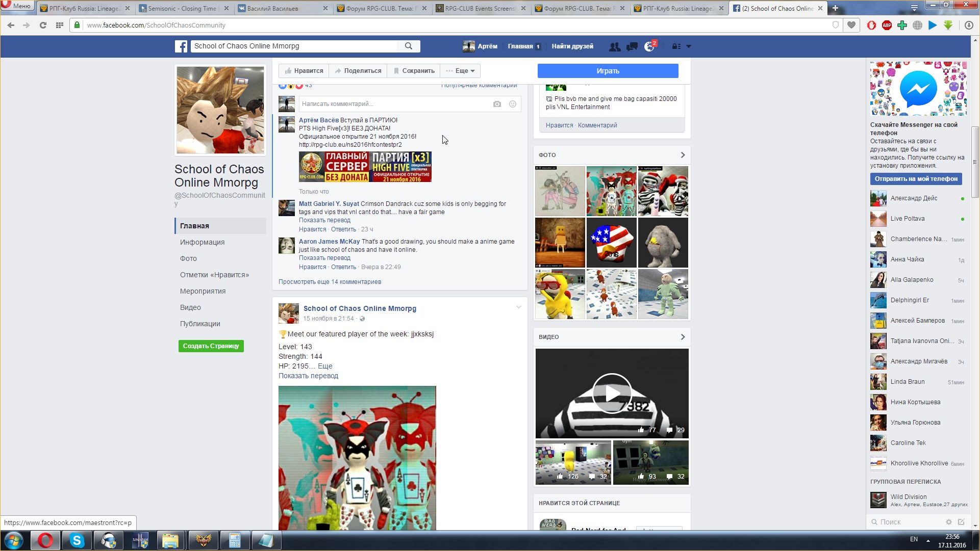Open Wild Division group chat

(918, 500)
